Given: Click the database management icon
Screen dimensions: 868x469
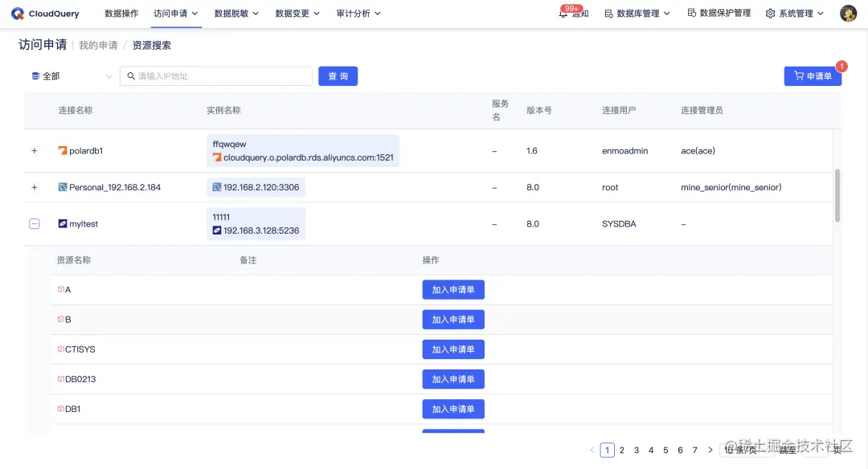Looking at the screenshot, I should (608, 14).
